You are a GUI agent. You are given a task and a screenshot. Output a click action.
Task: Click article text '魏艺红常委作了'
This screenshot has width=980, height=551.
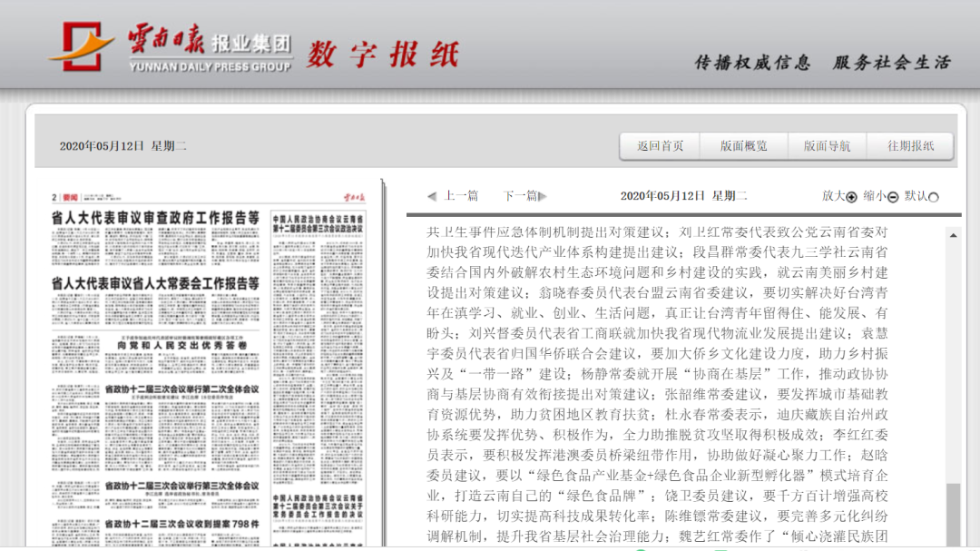[x=728, y=536]
